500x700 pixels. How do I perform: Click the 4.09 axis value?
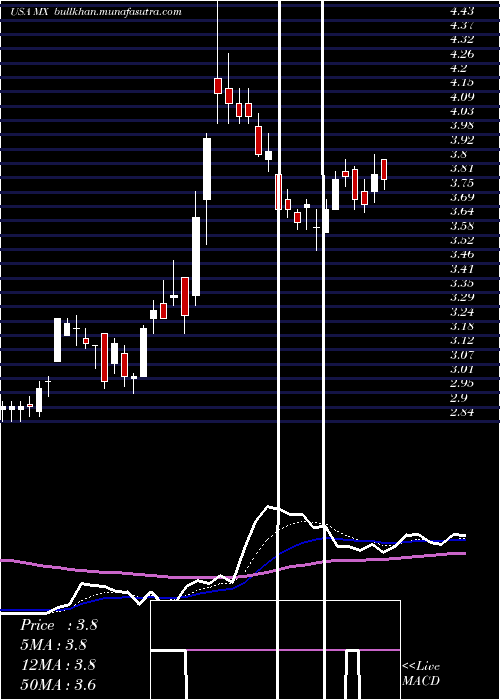[x=462, y=97]
